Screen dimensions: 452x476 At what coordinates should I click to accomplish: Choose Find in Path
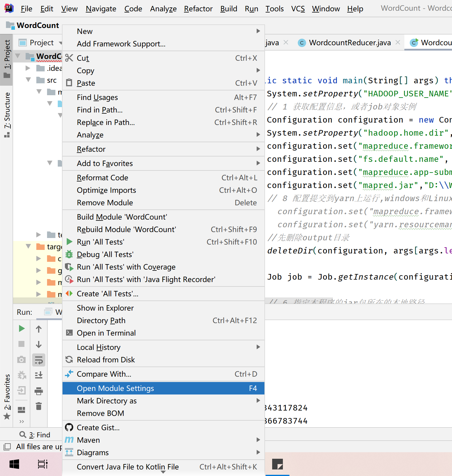pos(163,110)
